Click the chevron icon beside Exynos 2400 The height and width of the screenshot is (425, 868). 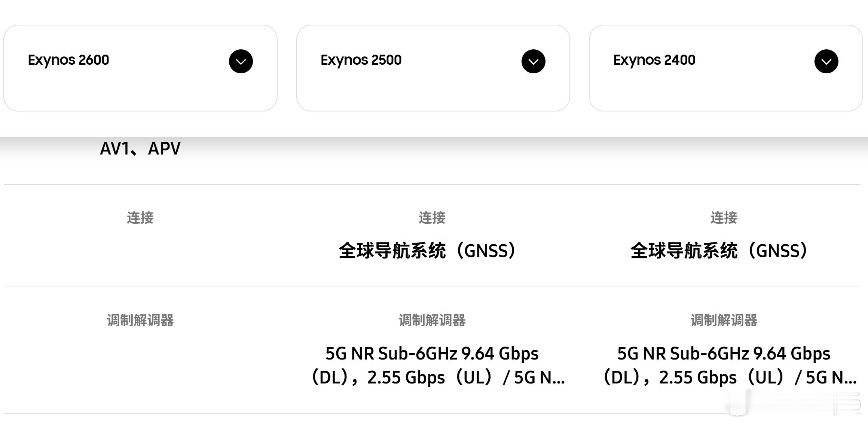[x=826, y=61]
